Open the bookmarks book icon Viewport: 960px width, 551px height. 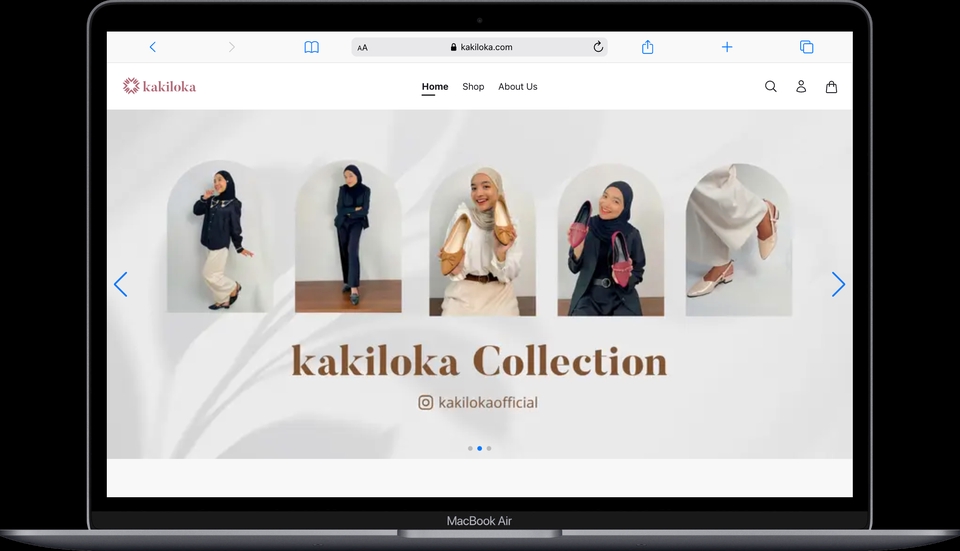[312, 47]
